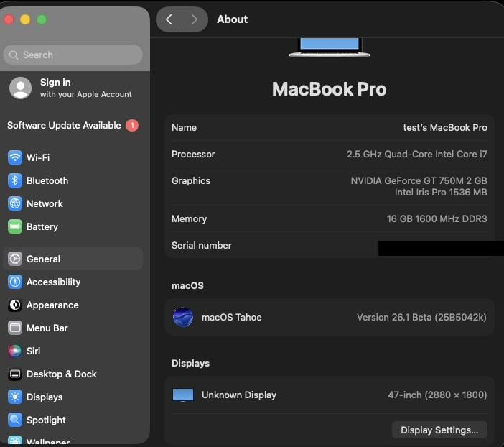Open the Menu Bar settings icon
This screenshot has height=447, width=504.
tap(15, 328)
